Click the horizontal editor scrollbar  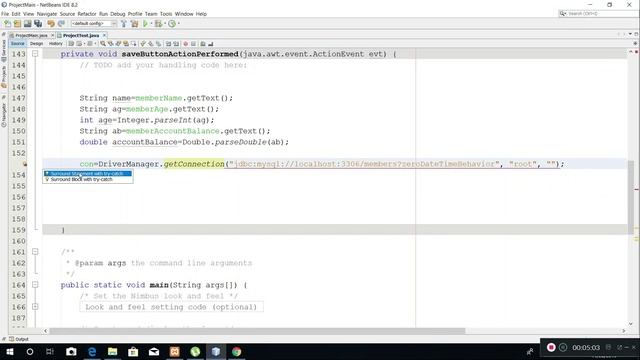tap(257, 331)
